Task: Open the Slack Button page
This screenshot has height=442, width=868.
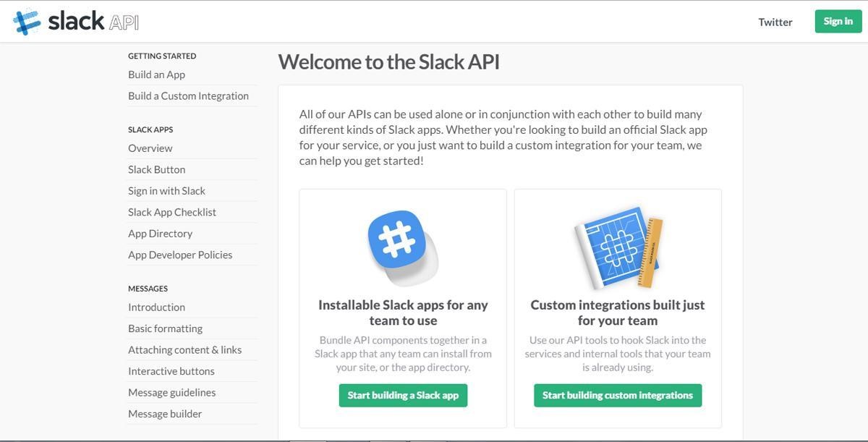Action: point(157,169)
